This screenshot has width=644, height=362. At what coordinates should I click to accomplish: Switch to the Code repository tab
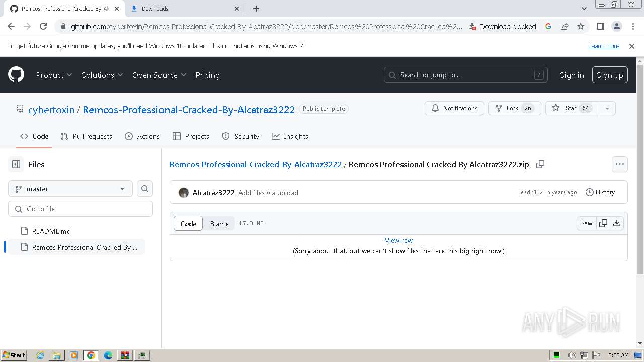point(34,136)
